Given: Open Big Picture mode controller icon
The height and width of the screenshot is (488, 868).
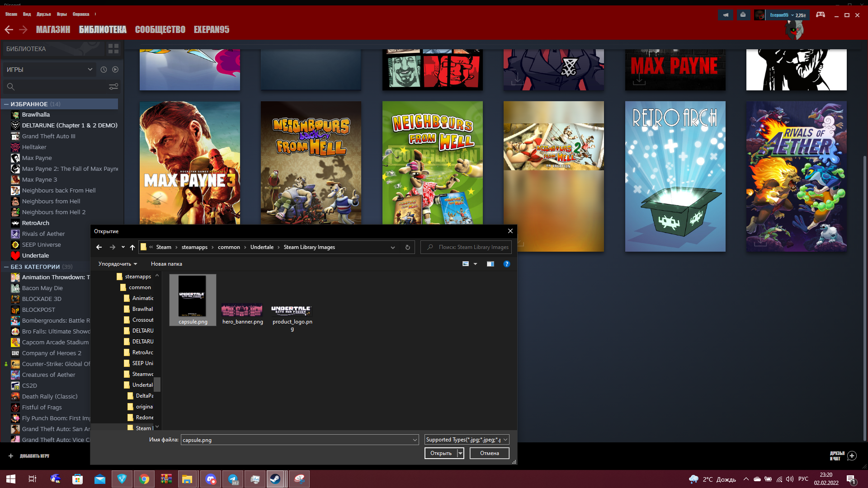Looking at the screenshot, I should pos(820,15).
